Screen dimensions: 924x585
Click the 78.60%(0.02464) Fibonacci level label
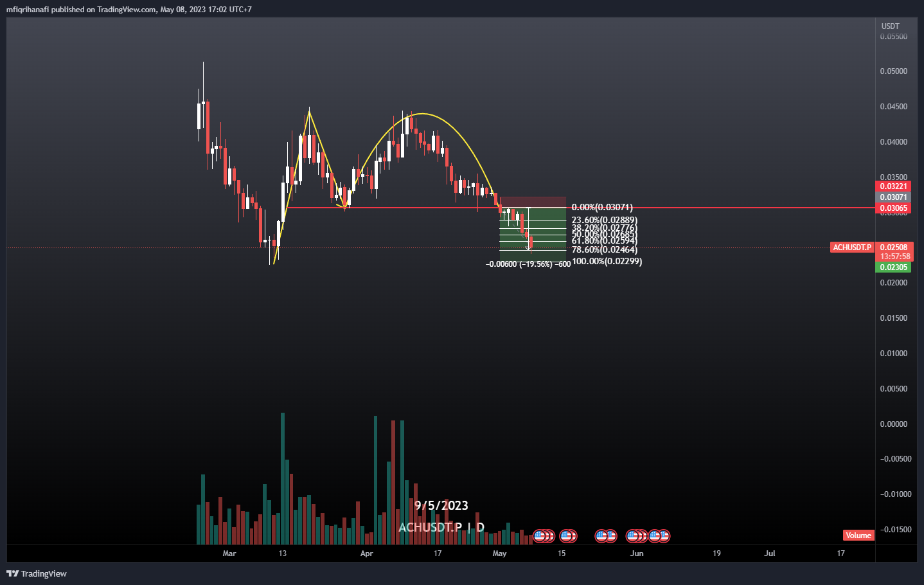(x=605, y=249)
